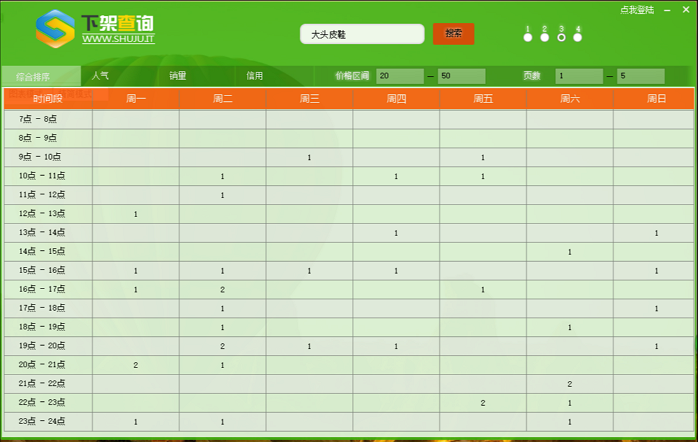Select the 23点 - 24点 time row label
This screenshot has height=442, width=698.
(42, 422)
